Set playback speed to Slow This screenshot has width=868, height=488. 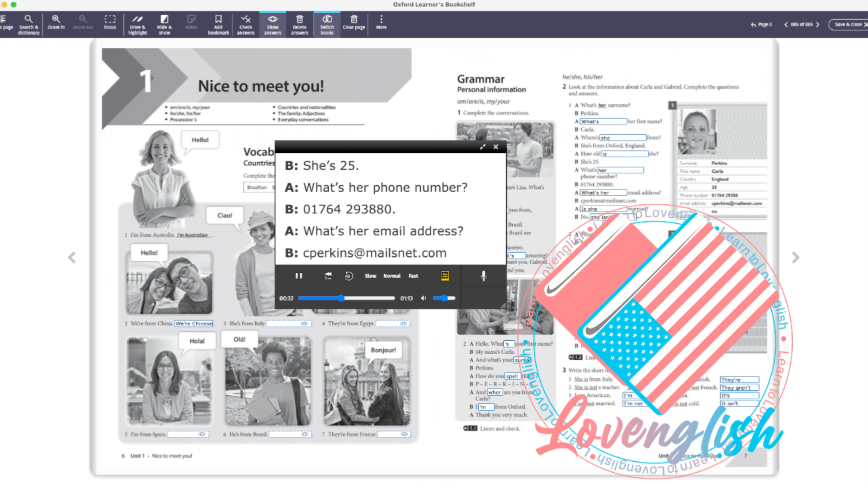tap(370, 276)
